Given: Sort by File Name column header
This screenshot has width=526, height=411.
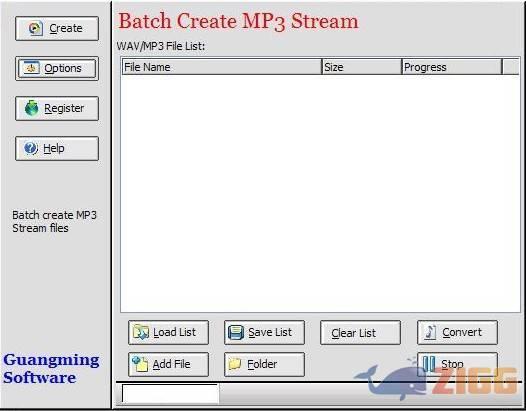Looking at the screenshot, I should tap(222, 67).
